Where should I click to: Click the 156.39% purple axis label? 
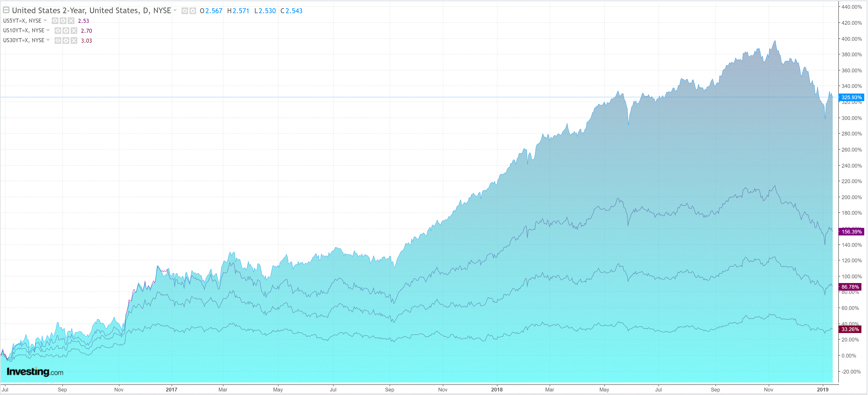tap(852, 232)
